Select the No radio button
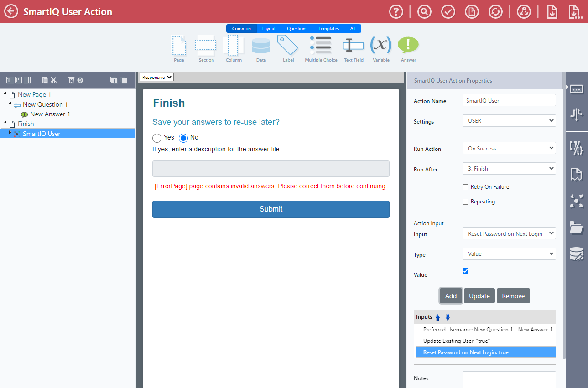588x388 pixels. pyautogui.click(x=183, y=138)
